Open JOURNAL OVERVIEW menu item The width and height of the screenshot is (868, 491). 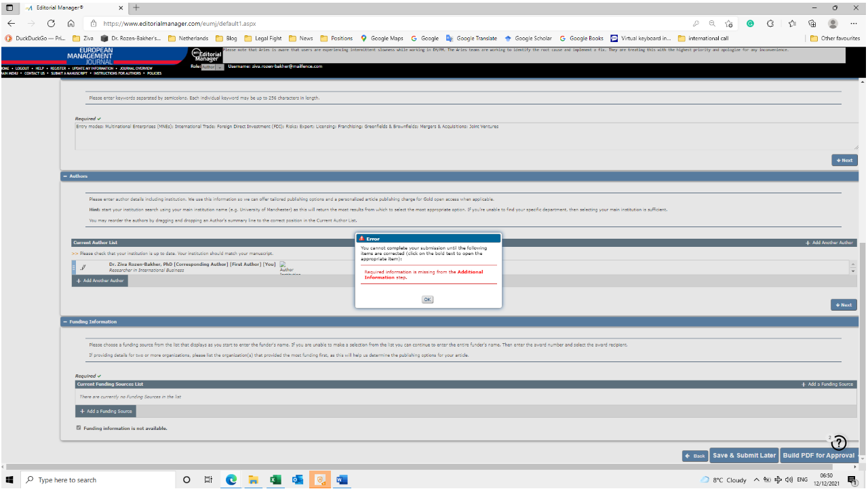pos(135,68)
